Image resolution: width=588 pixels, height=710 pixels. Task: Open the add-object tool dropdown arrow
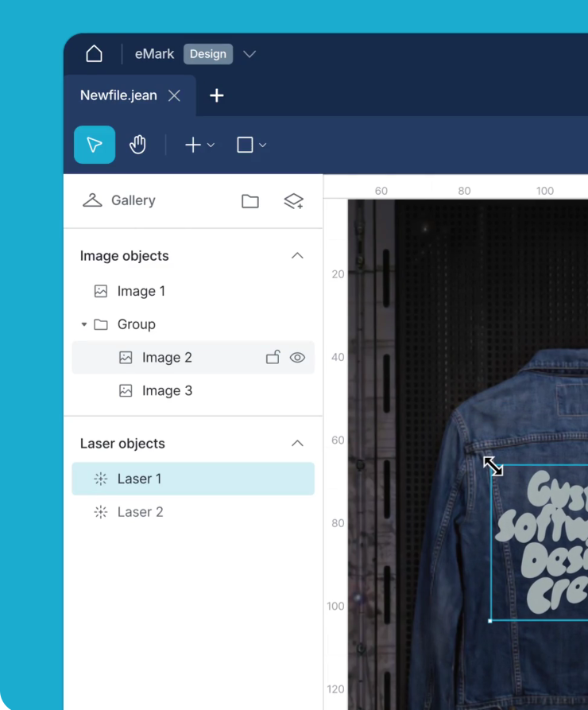click(211, 145)
